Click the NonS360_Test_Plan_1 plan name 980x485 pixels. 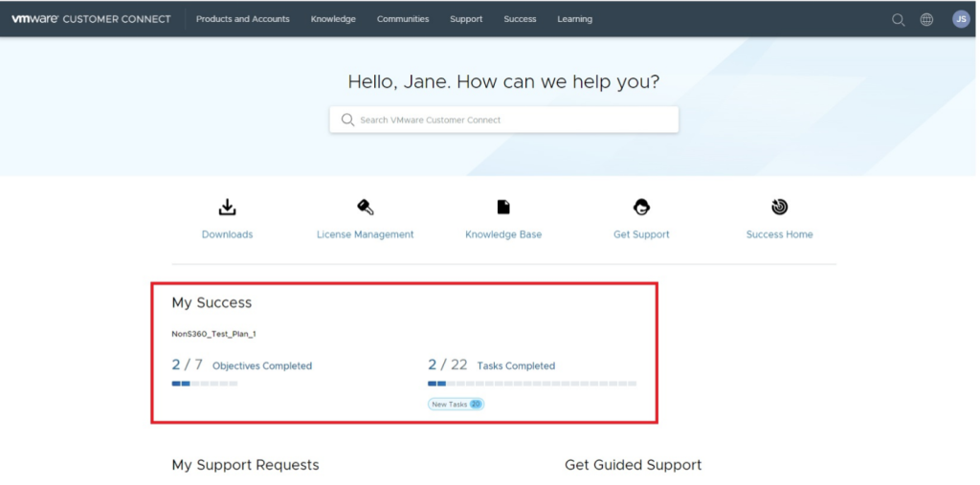pyautogui.click(x=213, y=335)
